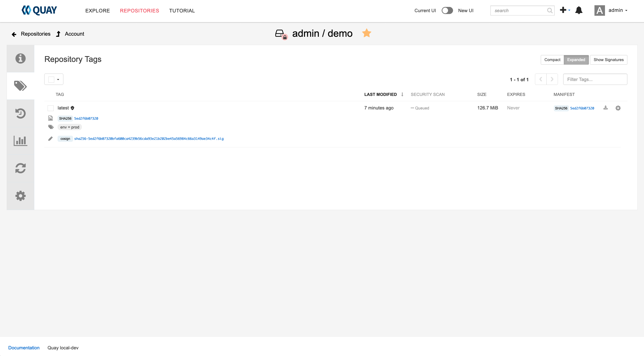The width and height of the screenshot is (644, 356).
Task: Unstar the admin/demo repository
Action: tap(366, 33)
